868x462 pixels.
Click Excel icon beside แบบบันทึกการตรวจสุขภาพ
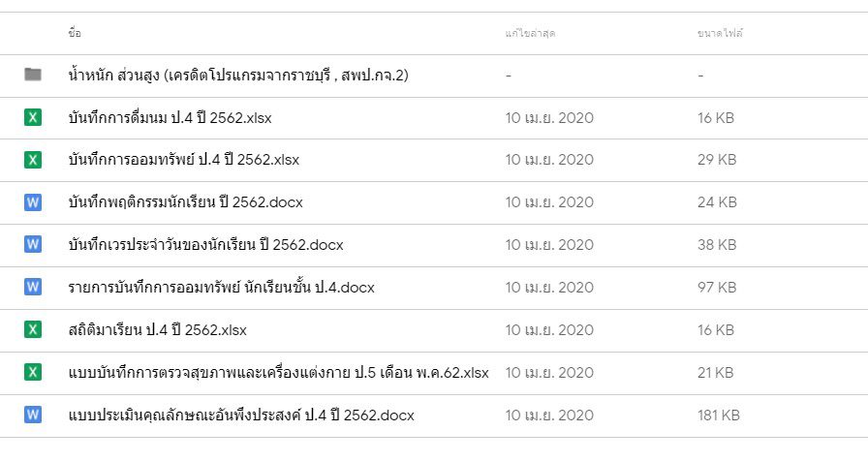coord(33,372)
